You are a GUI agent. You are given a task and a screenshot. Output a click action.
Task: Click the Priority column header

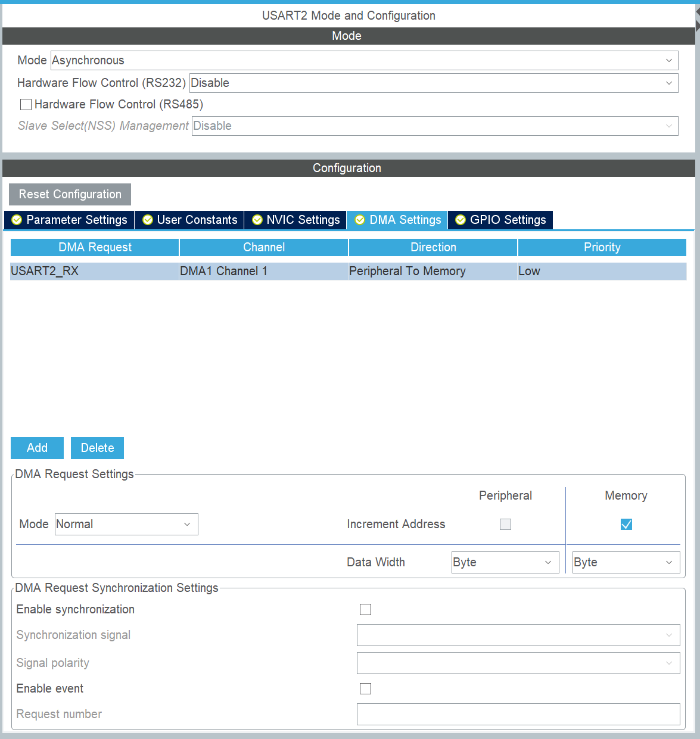pos(602,247)
